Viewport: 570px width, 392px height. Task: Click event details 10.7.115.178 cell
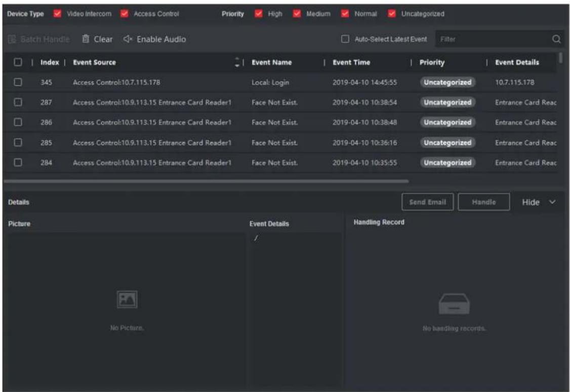[514, 82]
